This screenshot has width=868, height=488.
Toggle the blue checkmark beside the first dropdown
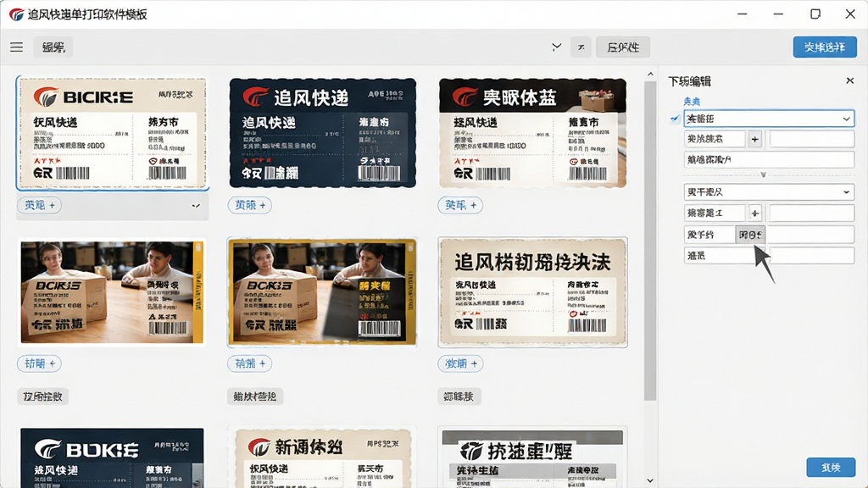coord(674,119)
